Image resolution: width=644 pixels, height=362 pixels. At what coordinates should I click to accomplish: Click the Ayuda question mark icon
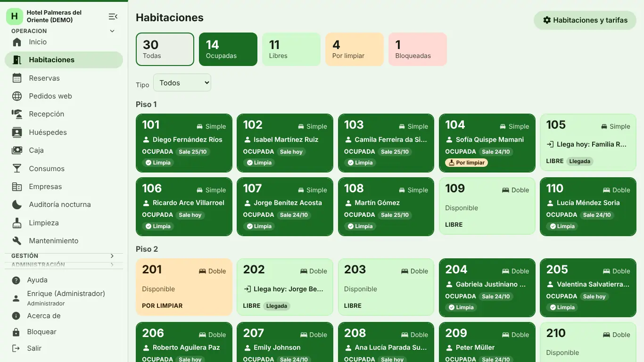[x=16, y=280]
